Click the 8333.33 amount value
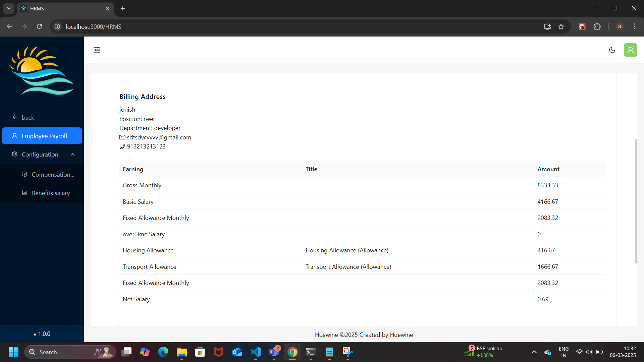Image resolution: width=644 pixels, height=362 pixels. point(548,185)
